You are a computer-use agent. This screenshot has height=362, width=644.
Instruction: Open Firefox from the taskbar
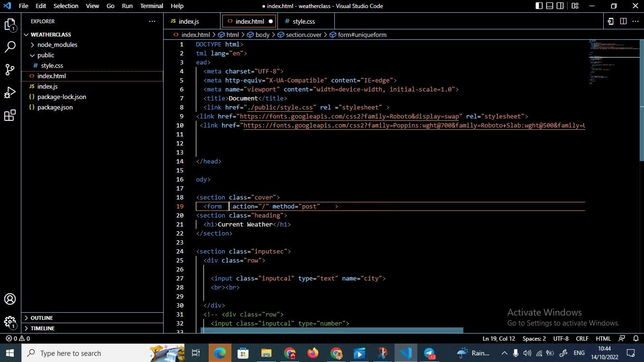(x=313, y=353)
